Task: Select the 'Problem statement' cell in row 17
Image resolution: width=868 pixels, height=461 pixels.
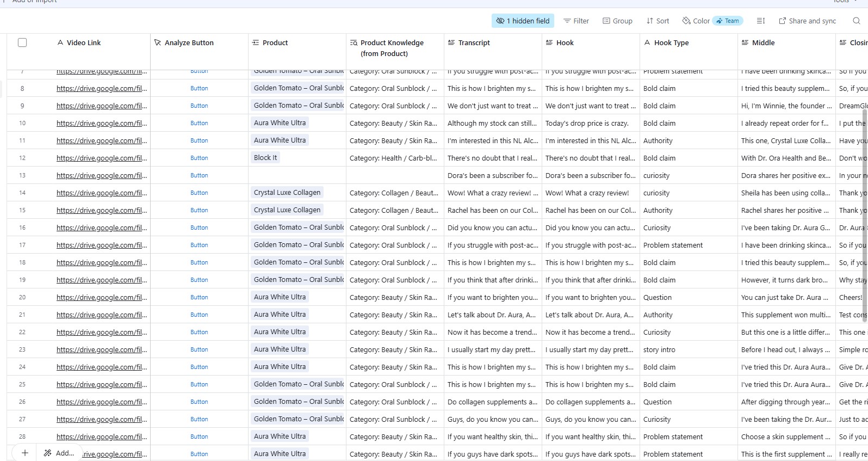Action: coord(689,245)
